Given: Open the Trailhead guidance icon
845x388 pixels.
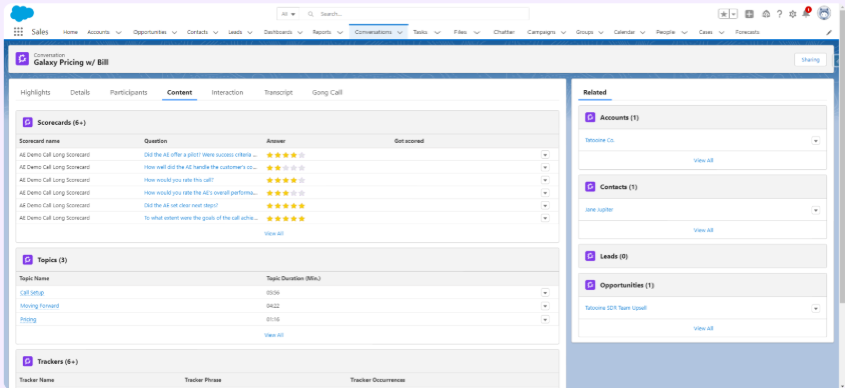Looking at the screenshot, I should tap(766, 14).
